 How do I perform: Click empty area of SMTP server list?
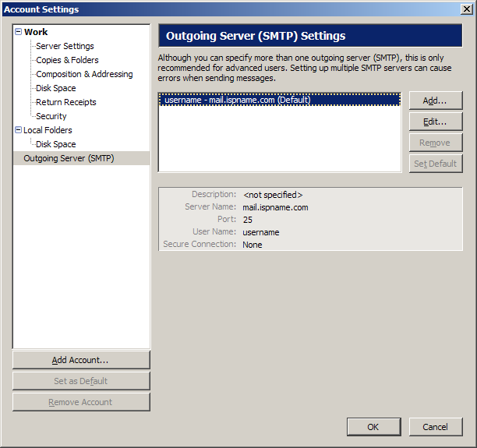pyautogui.click(x=279, y=144)
